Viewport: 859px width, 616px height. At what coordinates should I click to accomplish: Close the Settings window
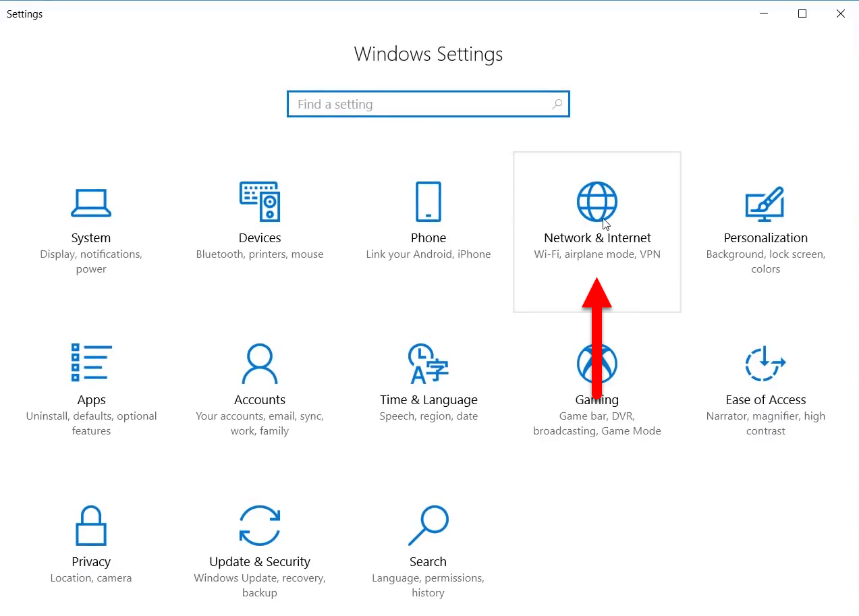tap(841, 13)
